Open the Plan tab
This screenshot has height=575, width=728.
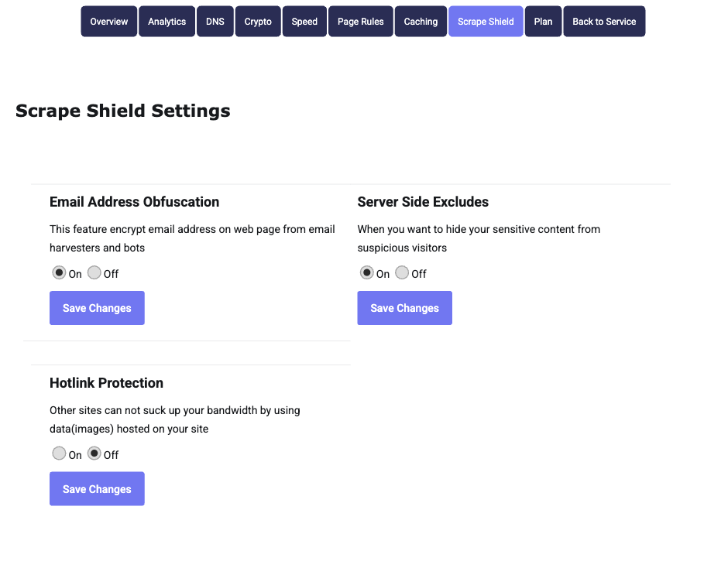coord(543,22)
